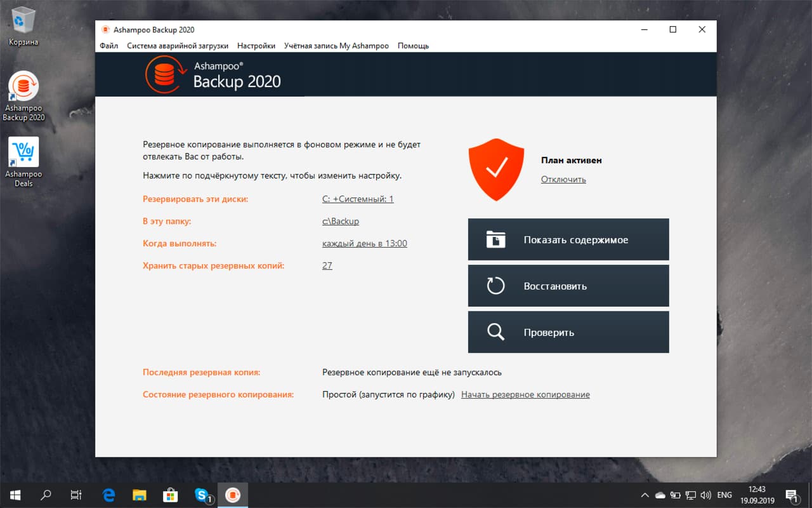This screenshot has width=812, height=508.
Task: Launch Microsoft Edge from the taskbar
Action: pyautogui.click(x=108, y=495)
